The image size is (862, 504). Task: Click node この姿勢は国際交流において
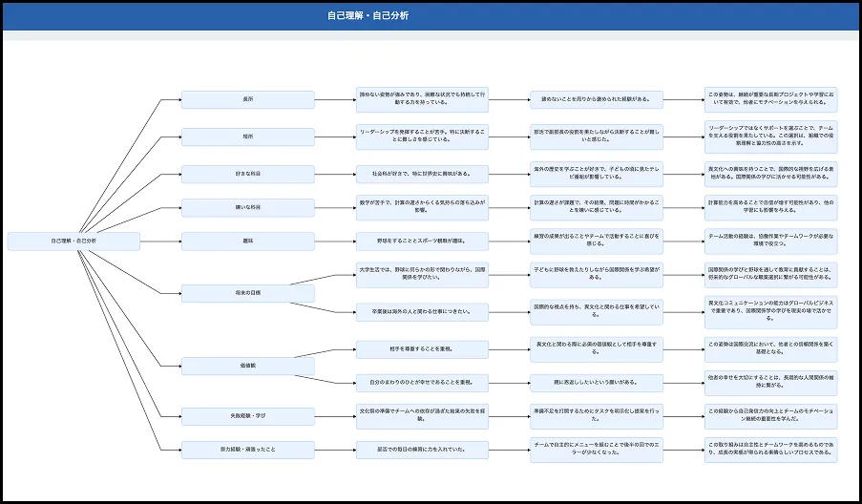(x=770, y=349)
